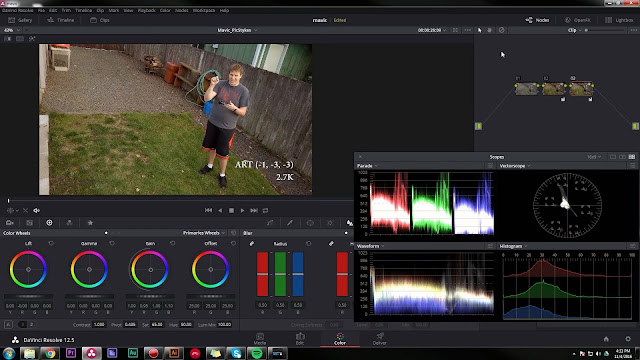Click the loop playback icon
The image size is (640, 360).
(x=265, y=210)
